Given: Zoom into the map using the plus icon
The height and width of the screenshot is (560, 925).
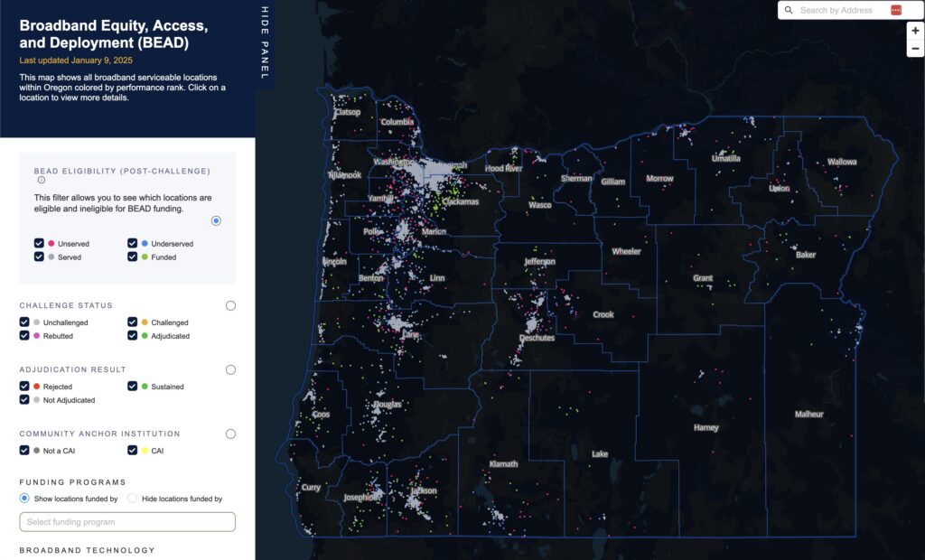Looking at the screenshot, I should [914, 30].
